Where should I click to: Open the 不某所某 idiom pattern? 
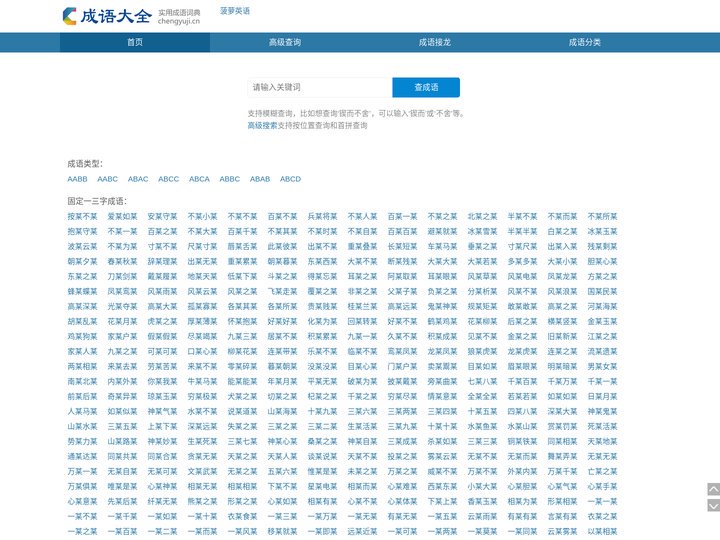tap(602, 216)
